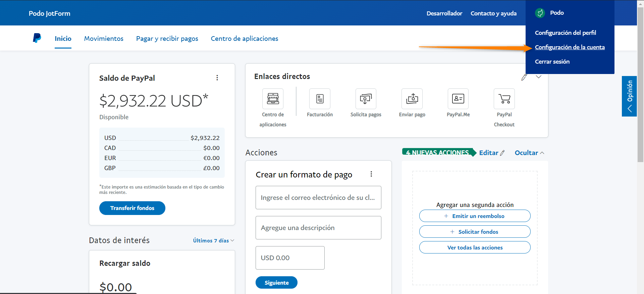644x294 pixels.
Task: Select Configuración del perfil menu item
Action: click(x=566, y=33)
